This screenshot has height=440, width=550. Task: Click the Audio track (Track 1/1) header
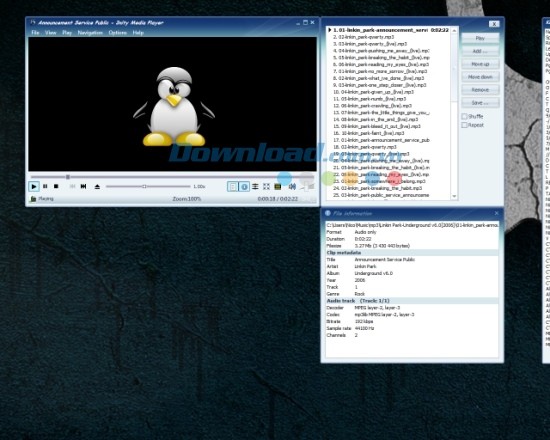(x=412, y=301)
